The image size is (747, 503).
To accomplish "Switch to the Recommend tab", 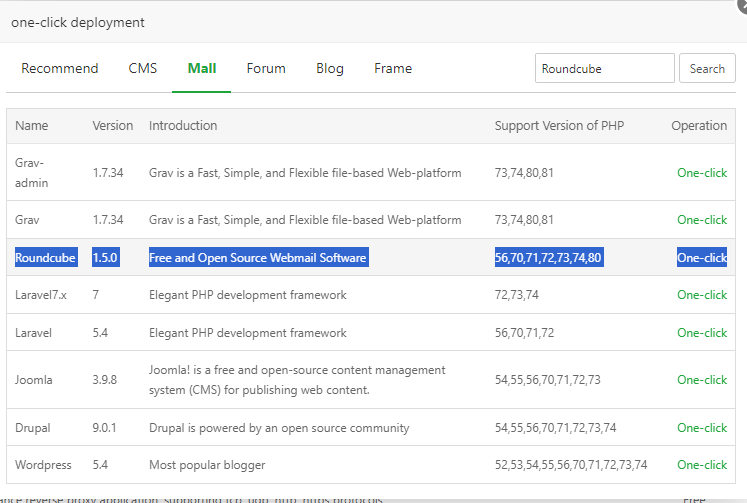I will click(x=60, y=69).
